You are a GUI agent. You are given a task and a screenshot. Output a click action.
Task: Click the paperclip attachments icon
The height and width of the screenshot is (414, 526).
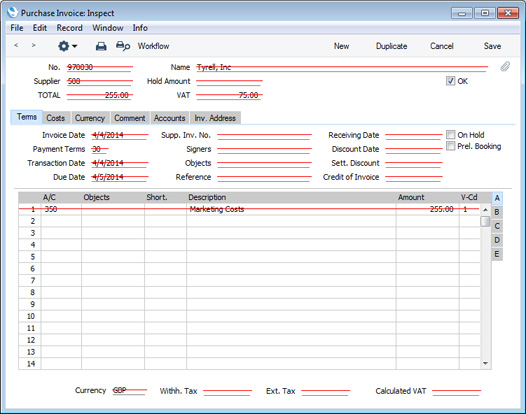pos(505,66)
